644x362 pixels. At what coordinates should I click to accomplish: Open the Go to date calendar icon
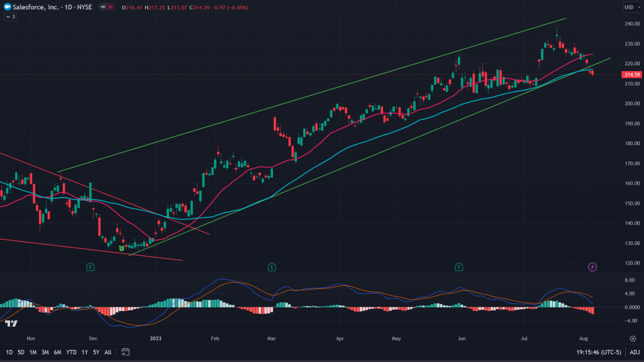pyautogui.click(x=126, y=352)
